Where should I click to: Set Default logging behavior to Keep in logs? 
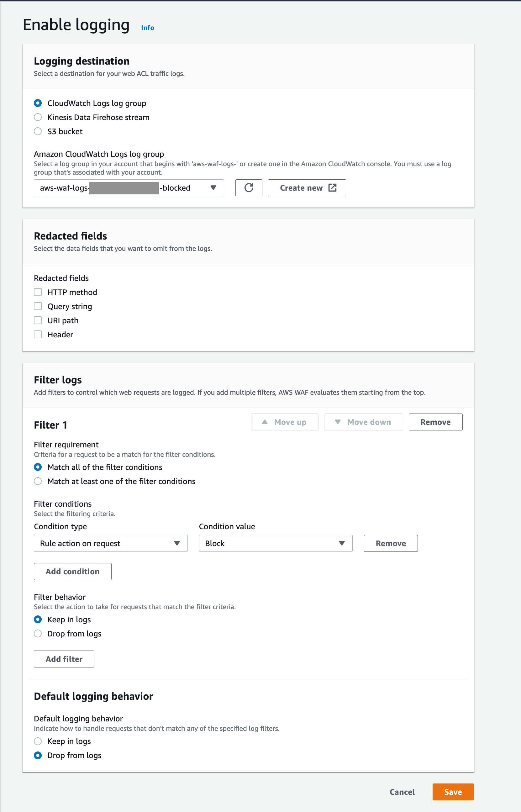(38, 741)
